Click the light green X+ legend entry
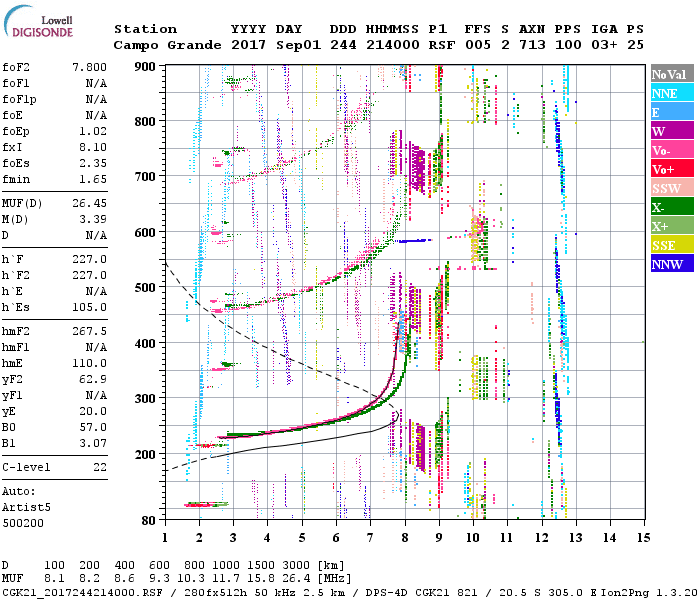 672,226
